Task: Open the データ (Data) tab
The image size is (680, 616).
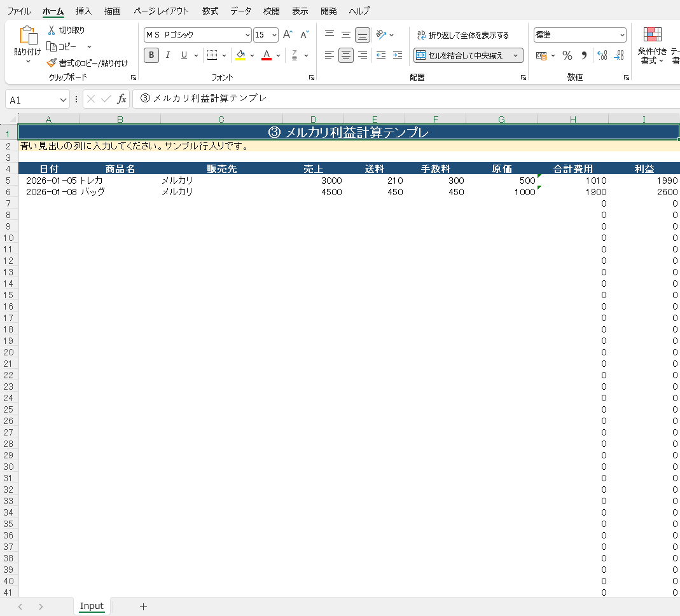Action: click(x=240, y=11)
